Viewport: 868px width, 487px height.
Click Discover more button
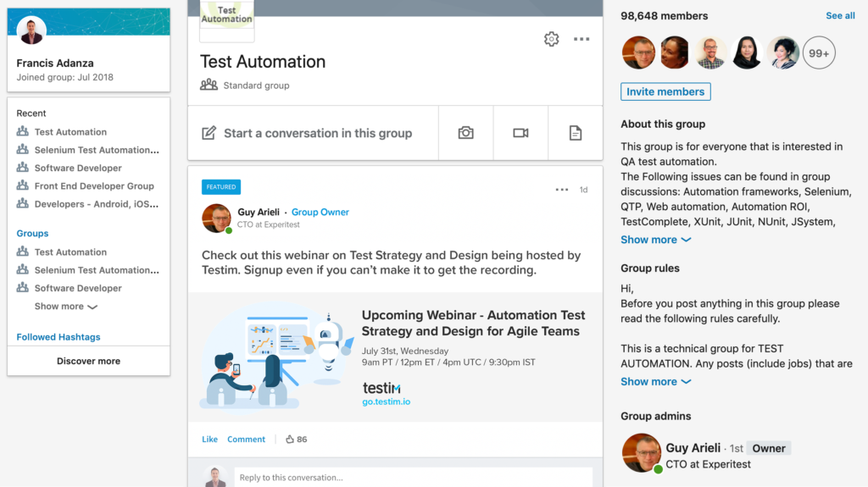click(x=88, y=361)
